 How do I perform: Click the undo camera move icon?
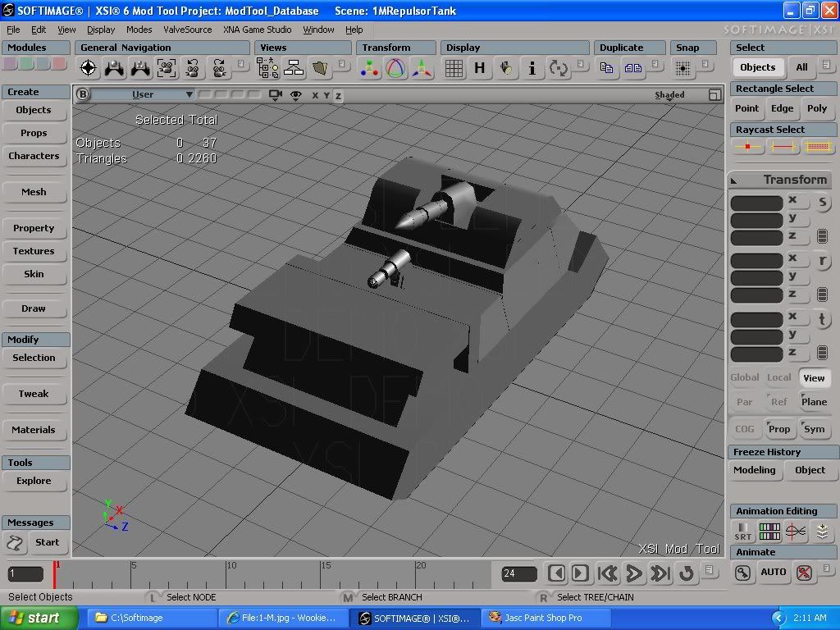click(x=192, y=68)
